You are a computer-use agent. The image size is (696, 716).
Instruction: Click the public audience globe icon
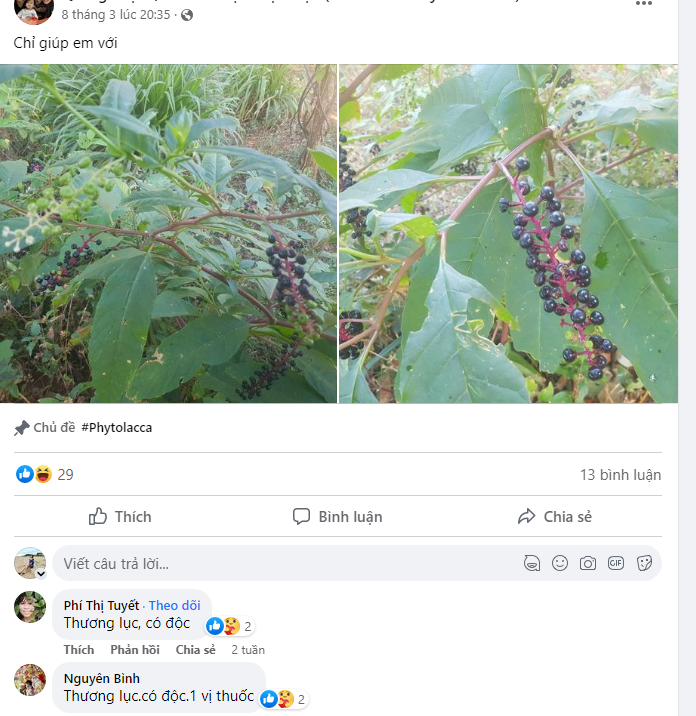[x=187, y=15]
